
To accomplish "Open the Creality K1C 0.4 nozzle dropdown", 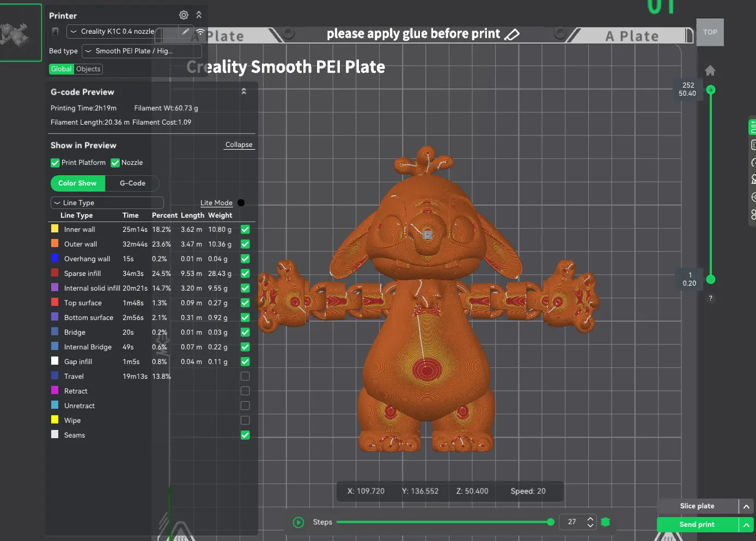I will click(123, 32).
